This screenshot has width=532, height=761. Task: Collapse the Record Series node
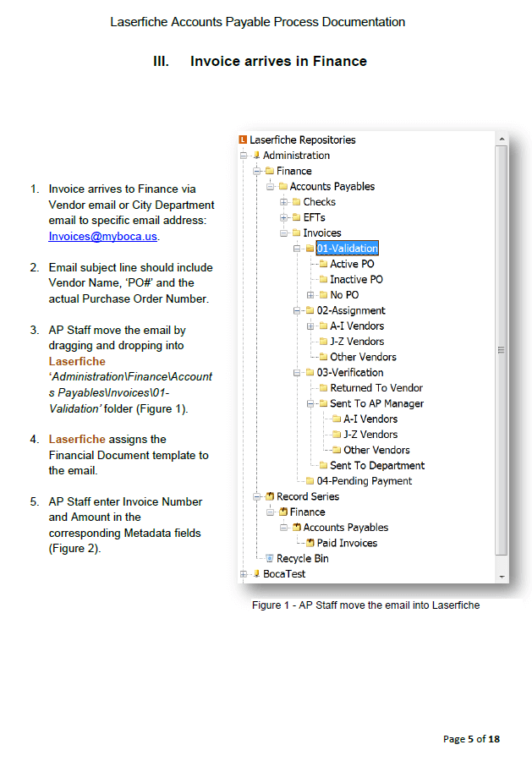(x=257, y=496)
